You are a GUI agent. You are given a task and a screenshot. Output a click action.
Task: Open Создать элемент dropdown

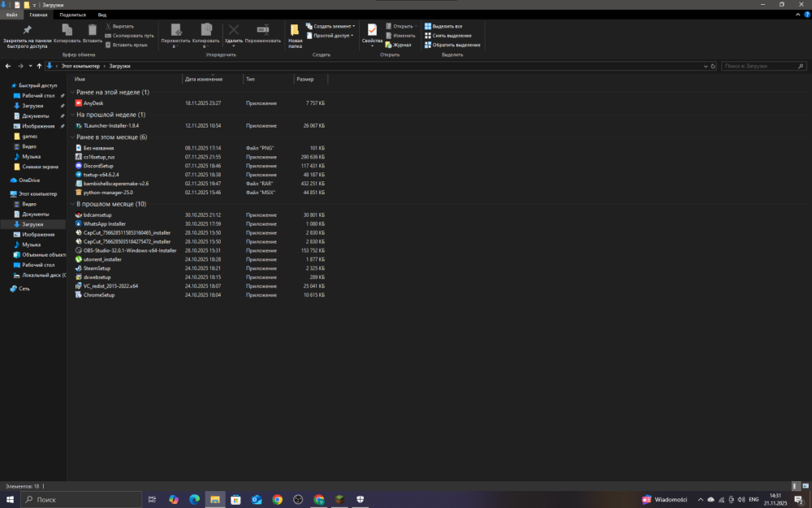[x=330, y=26]
